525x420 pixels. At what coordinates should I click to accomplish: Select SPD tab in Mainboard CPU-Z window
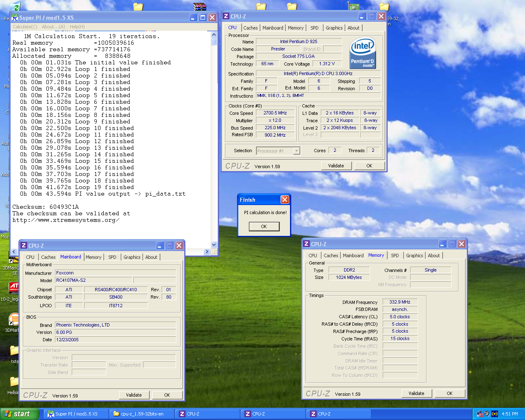pyautogui.click(x=112, y=257)
